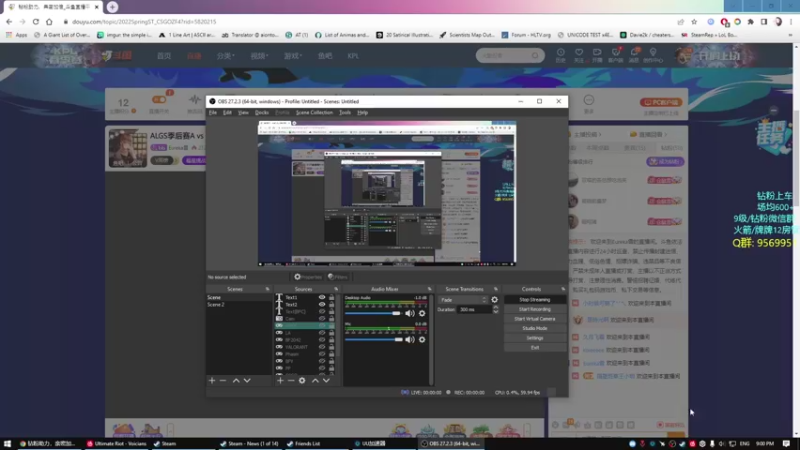Viewport: 800px width, 450px height.
Task: Move the scene up in the Scenes panel
Action: pyautogui.click(x=236, y=381)
